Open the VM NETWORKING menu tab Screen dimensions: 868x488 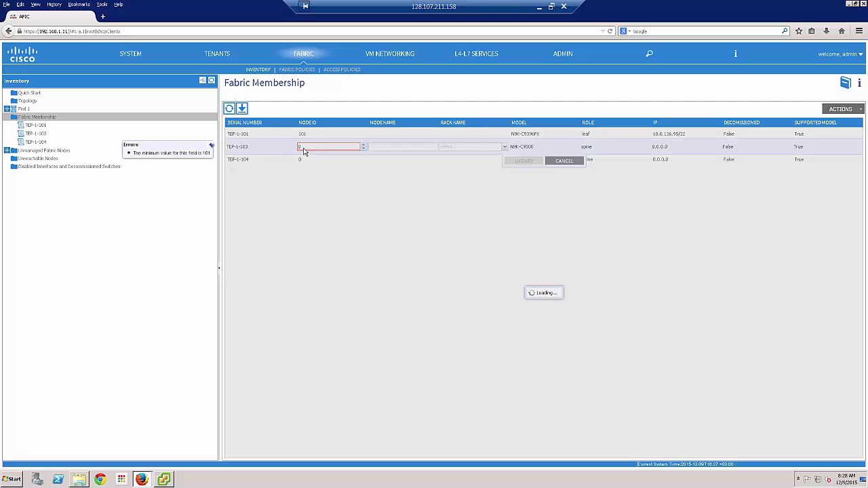[x=390, y=54]
